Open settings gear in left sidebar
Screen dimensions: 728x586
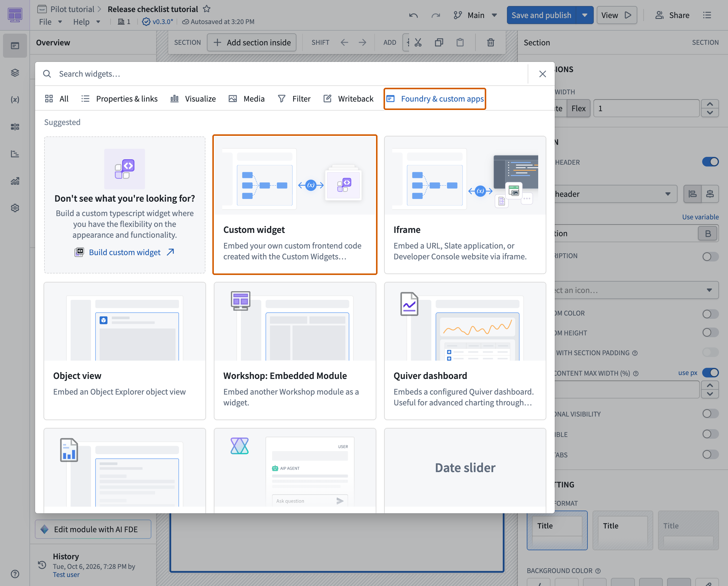click(x=15, y=208)
